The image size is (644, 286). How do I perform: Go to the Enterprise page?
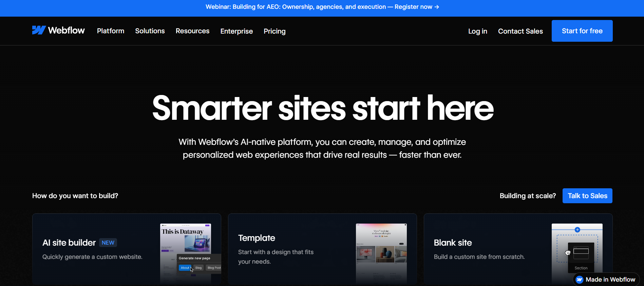(x=236, y=31)
